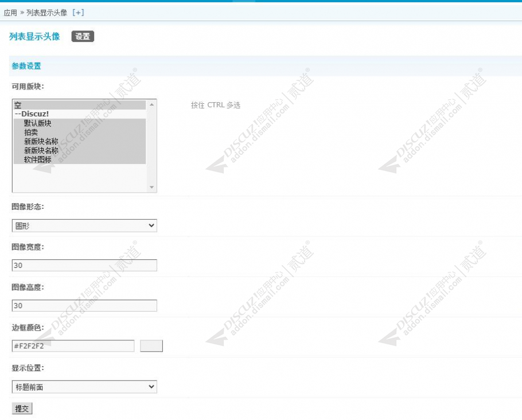
Task: Select the 默认版块 list option
Action: (x=80, y=123)
